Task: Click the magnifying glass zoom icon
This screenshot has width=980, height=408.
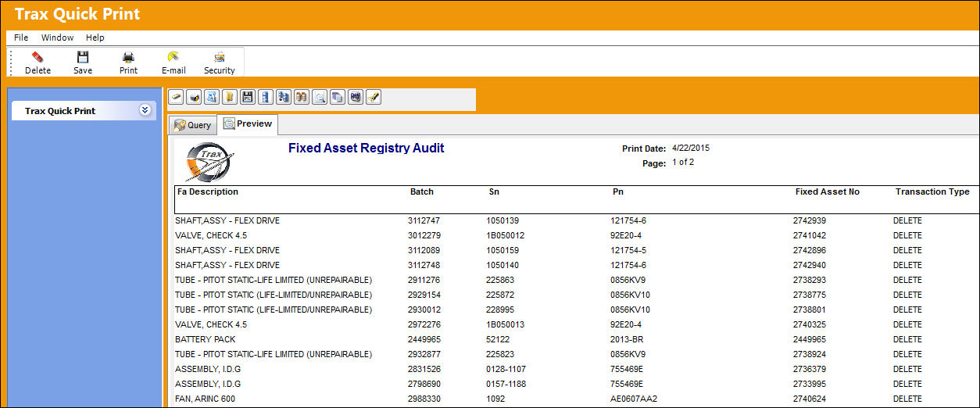Action: tap(320, 98)
